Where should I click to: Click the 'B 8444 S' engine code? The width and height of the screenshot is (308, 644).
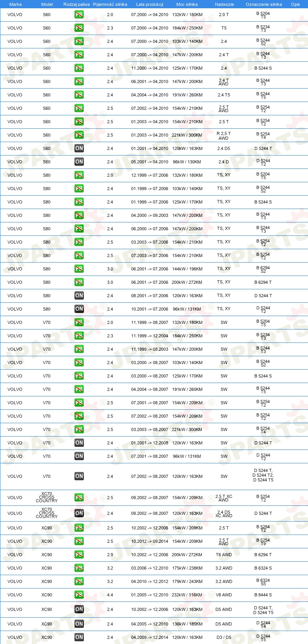point(263,595)
